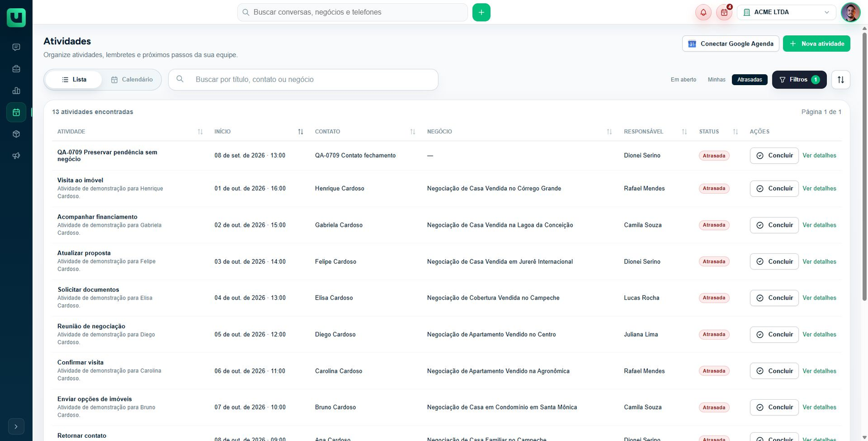Mark Solicitar documentos as concluded
Viewport: 868px width, 441px height.
click(774, 298)
